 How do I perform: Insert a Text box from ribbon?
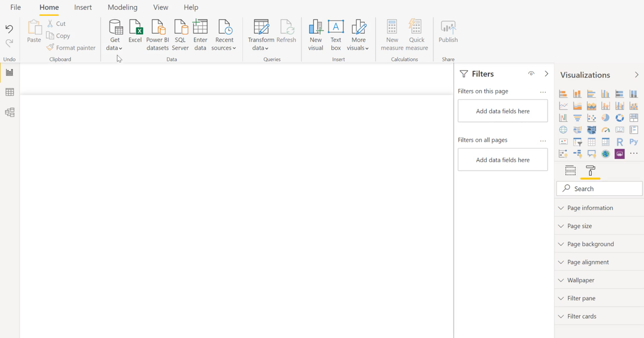pos(336,35)
